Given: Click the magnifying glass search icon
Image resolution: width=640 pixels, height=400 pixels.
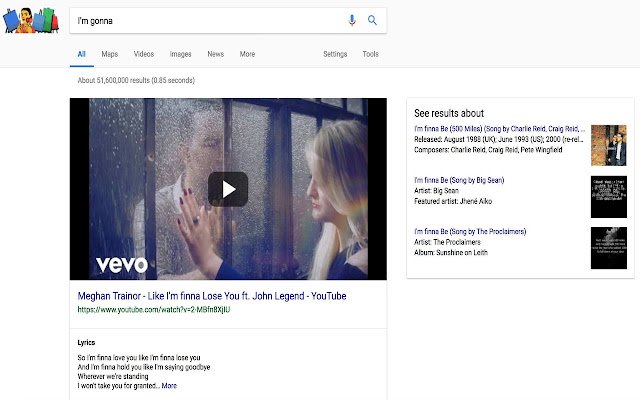Looking at the screenshot, I should 372,20.
